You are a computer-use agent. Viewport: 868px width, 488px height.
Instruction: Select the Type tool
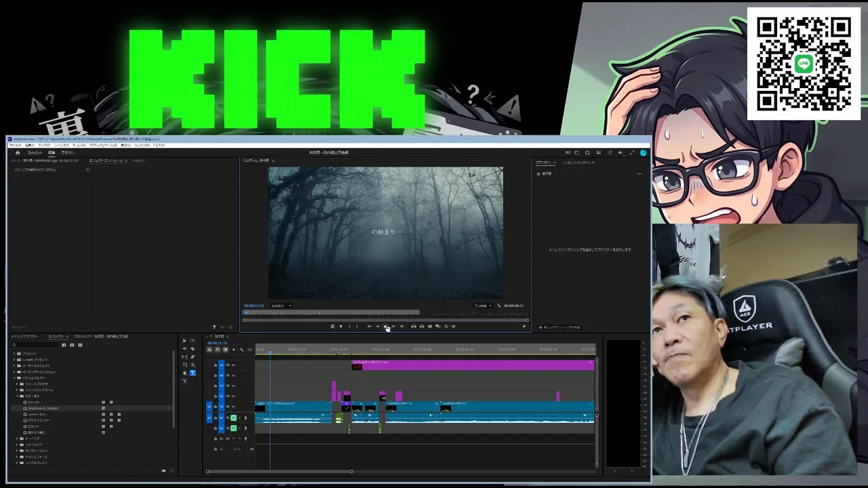click(x=193, y=373)
